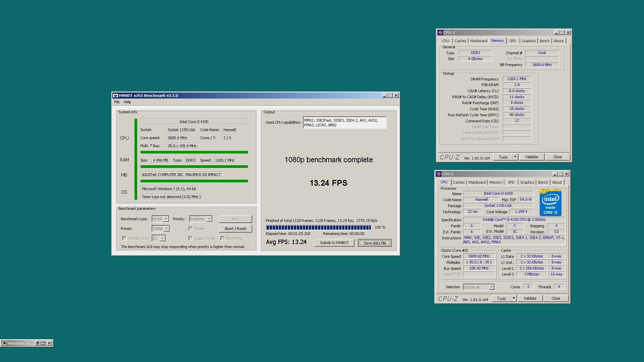Click the Abort / Reset button
The height and width of the screenshot is (362, 644).
235,229
